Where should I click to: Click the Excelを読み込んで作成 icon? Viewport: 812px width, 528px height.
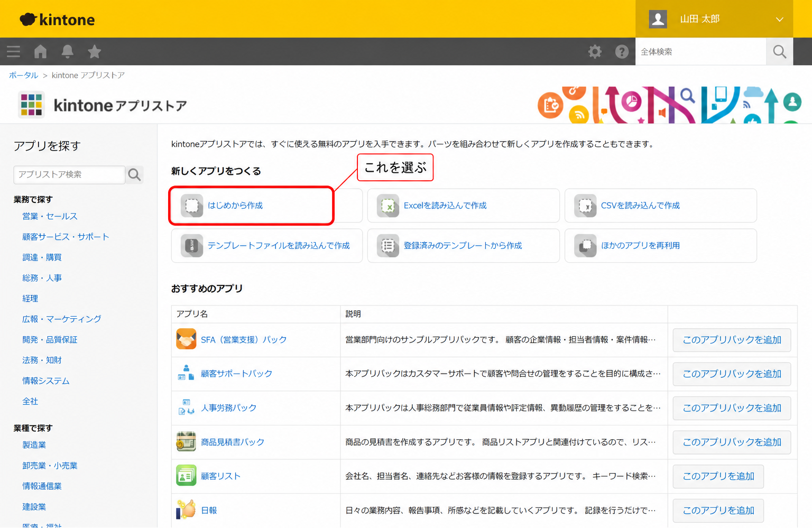point(388,206)
